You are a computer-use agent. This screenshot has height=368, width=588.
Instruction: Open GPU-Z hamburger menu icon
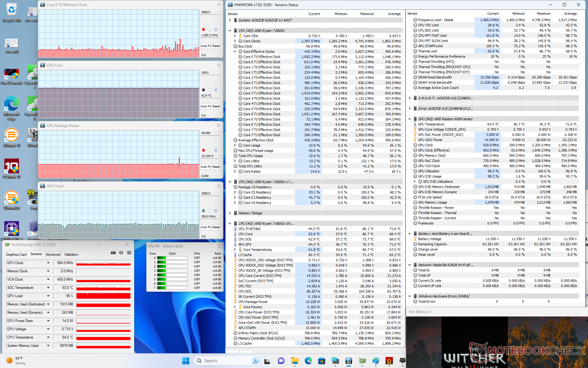129,253
